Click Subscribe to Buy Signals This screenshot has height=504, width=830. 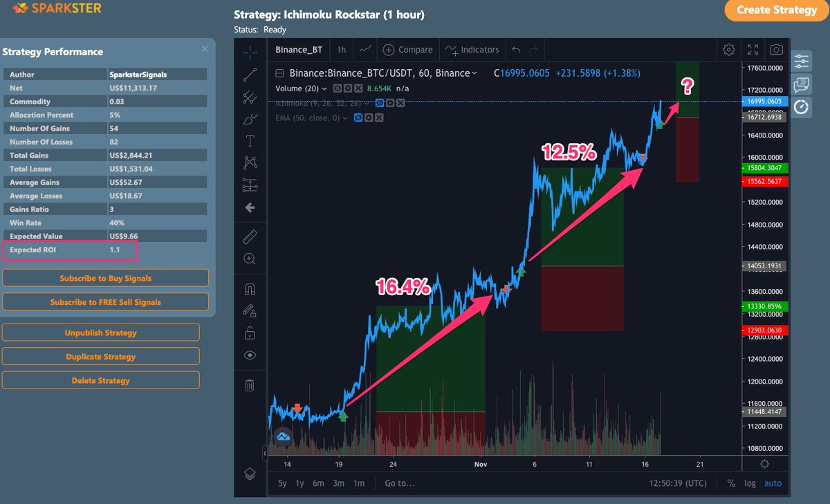(x=105, y=278)
